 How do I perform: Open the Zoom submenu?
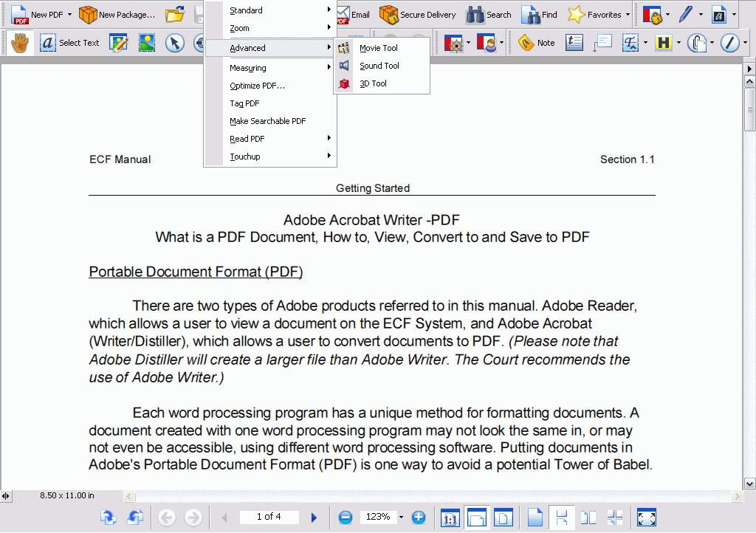270,28
